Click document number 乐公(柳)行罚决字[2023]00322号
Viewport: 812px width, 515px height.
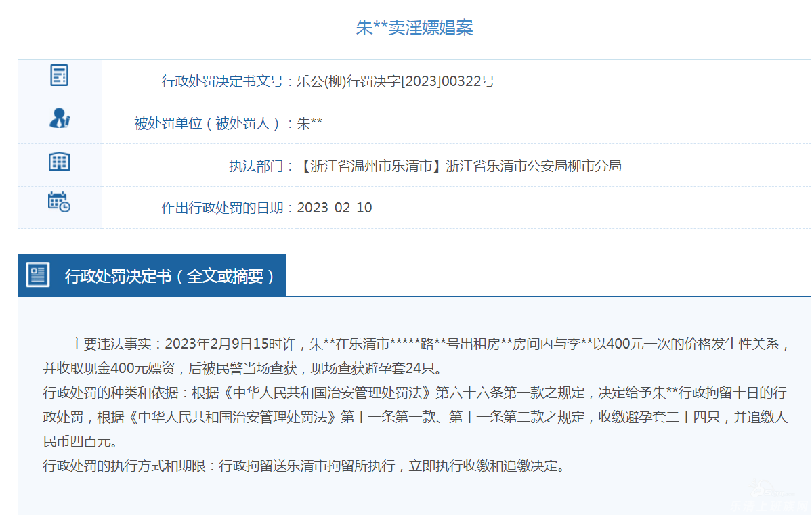396,82
